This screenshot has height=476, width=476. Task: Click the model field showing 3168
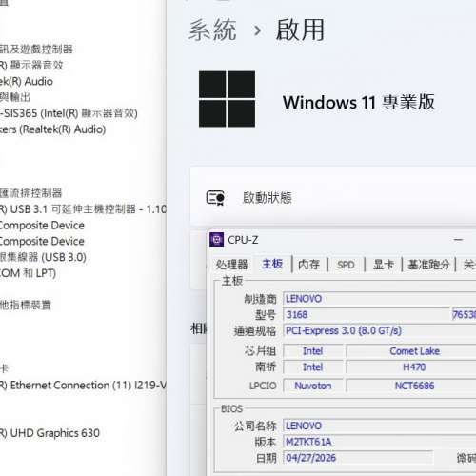(367, 314)
